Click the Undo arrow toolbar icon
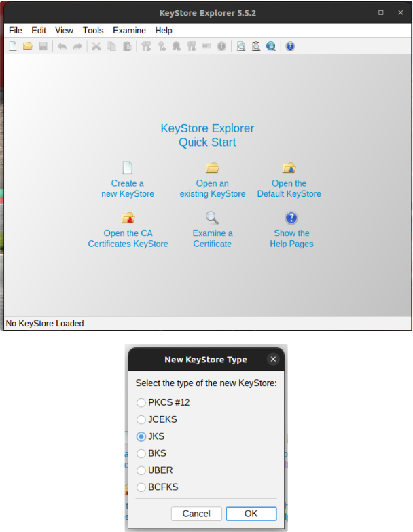The height and width of the screenshot is (532, 413). 62,46
